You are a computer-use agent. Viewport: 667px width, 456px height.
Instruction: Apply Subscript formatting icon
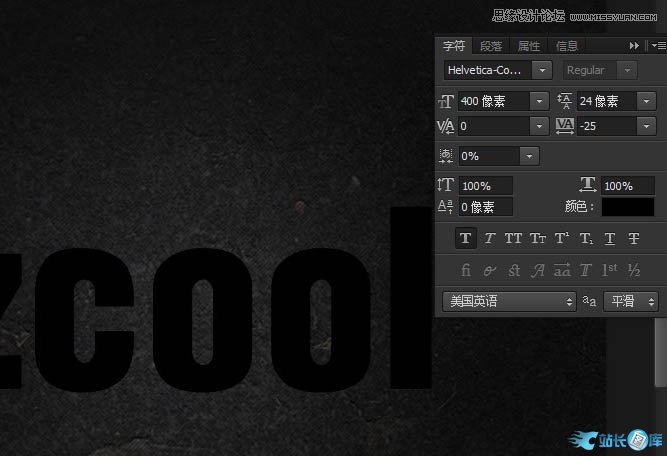[586, 238]
